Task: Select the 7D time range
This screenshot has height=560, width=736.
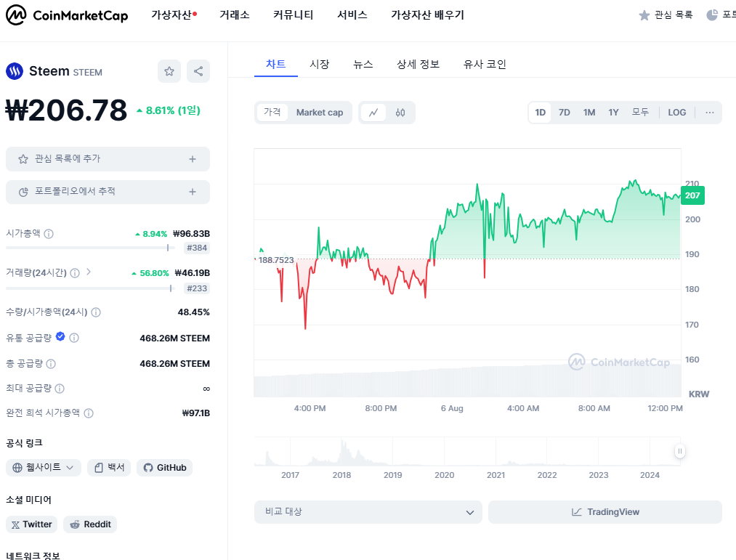Action: click(565, 113)
